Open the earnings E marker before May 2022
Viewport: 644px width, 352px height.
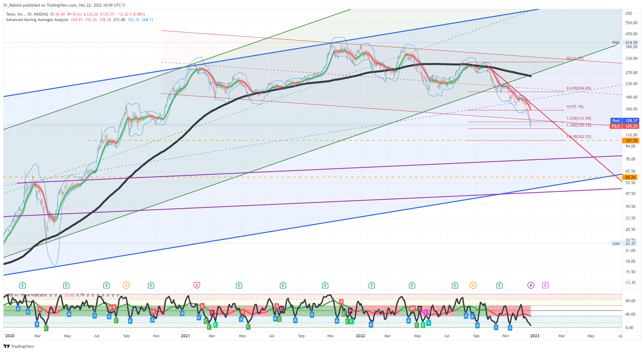pos(412,285)
